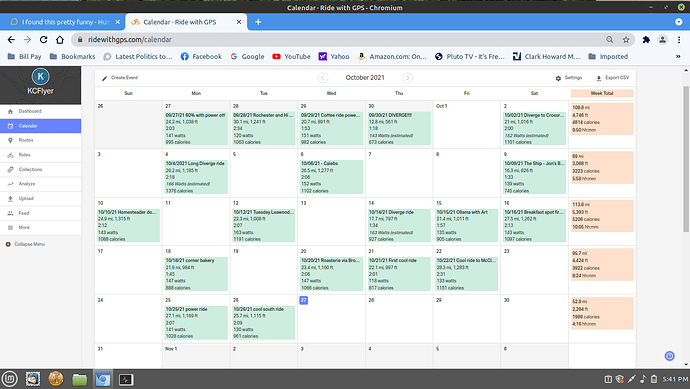The height and width of the screenshot is (389, 690).
Task: Go to next month arrow
Action: point(407,78)
